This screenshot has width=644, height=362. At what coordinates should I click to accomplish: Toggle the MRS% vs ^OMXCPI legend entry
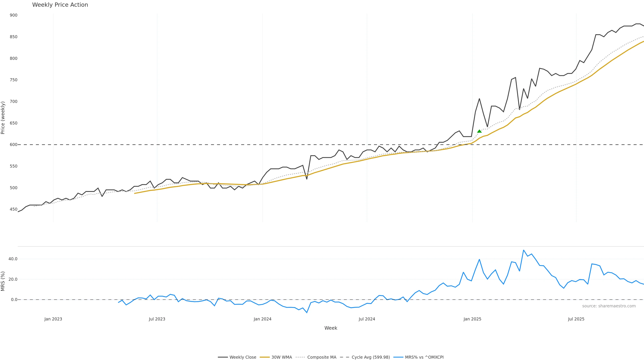click(x=424, y=357)
